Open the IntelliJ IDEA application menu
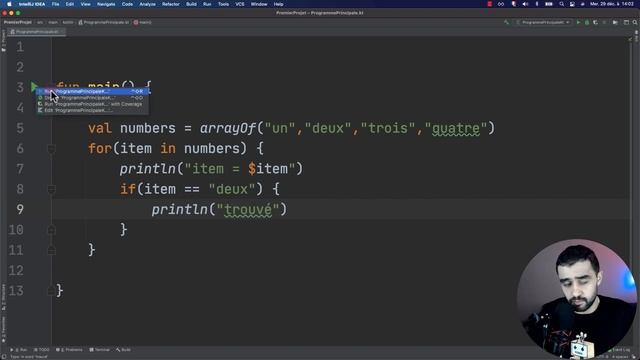Screen dimensions: 640x360 click(32, 4)
